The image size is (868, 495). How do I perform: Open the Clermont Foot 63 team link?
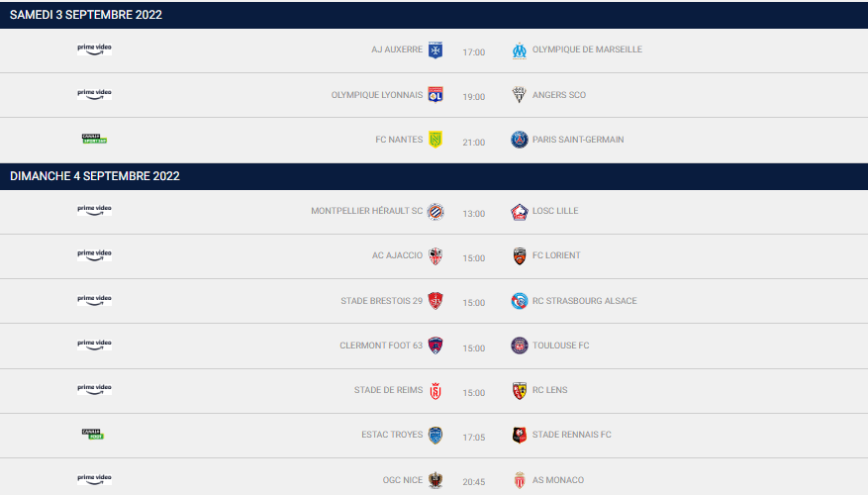381,346
